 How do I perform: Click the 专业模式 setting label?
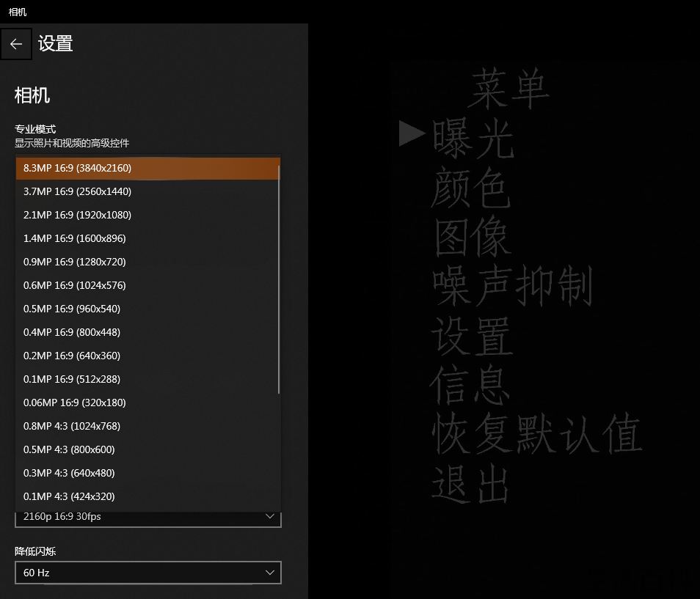coord(35,129)
